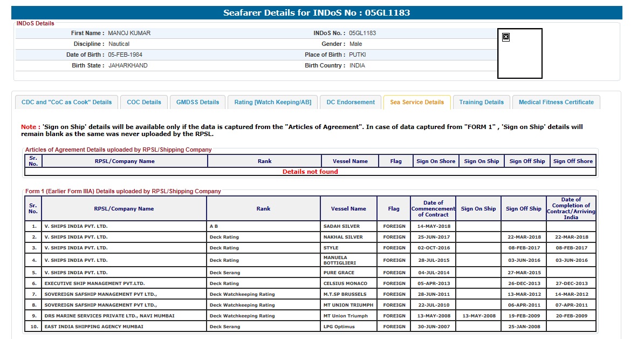Viewport: 644px width, 339px height.
Task: Select the Rating [Watch Keeping/AB] tab
Action: pos(273,102)
